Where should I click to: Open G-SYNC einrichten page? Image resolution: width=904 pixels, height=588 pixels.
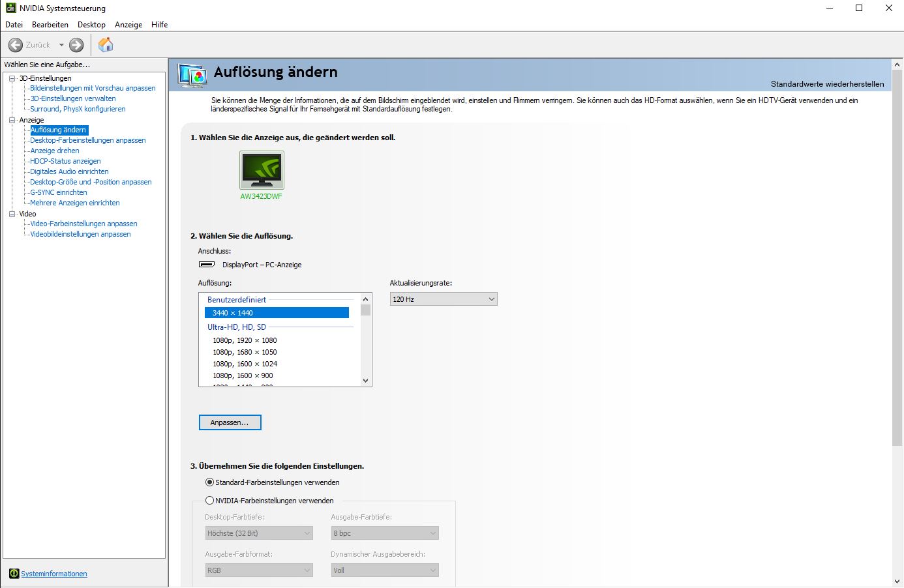coord(59,192)
